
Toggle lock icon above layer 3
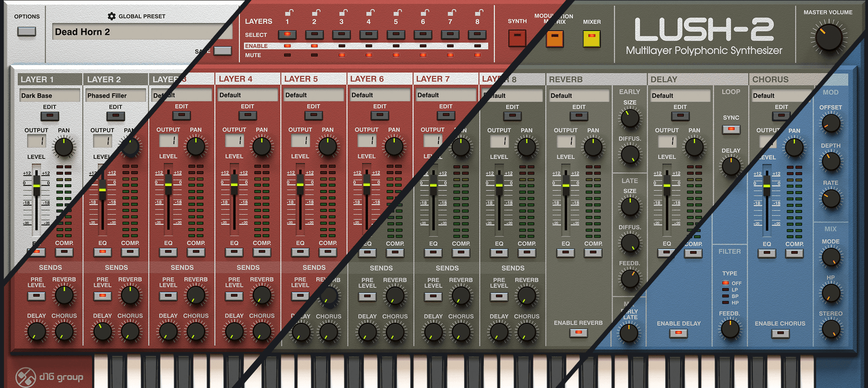point(343,12)
